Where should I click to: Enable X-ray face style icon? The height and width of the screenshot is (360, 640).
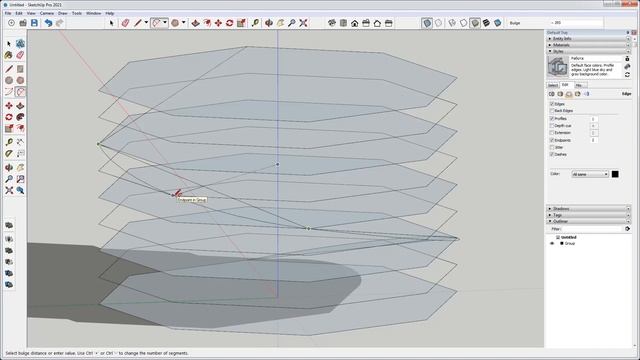[427, 23]
